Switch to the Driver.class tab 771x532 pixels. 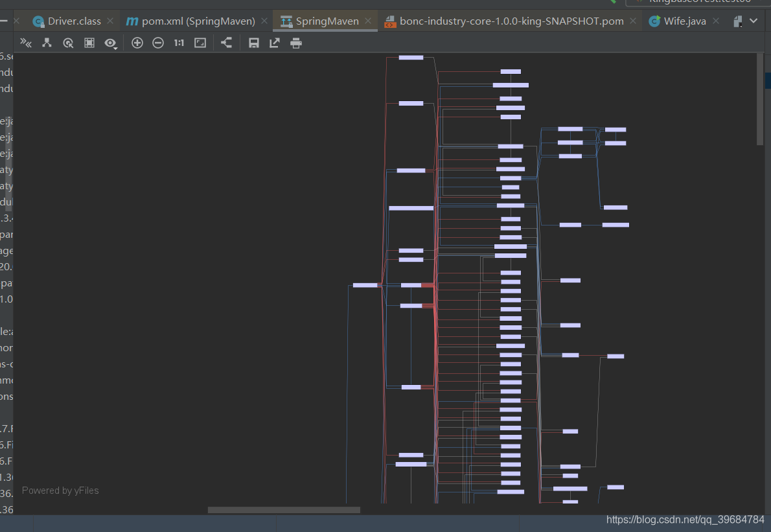tap(73, 21)
